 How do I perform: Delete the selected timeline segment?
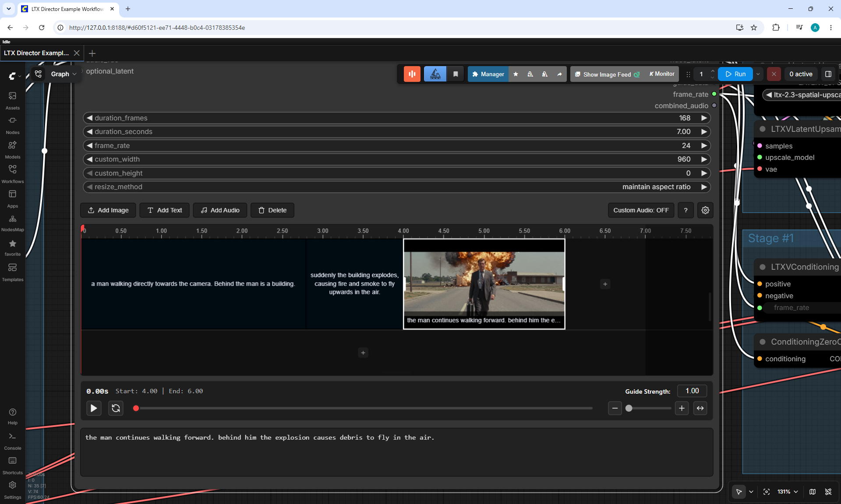272,210
